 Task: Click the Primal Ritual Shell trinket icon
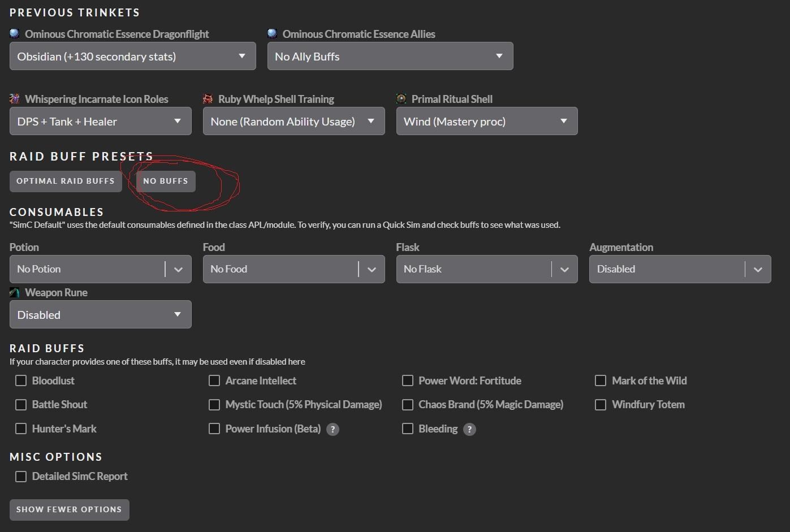(x=402, y=99)
